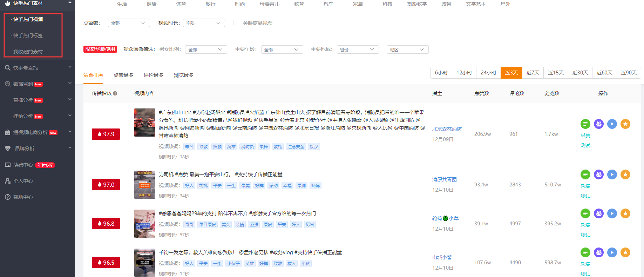Click the 短视频电商分析 bag icon
The image size is (644, 277).
(x=7, y=132)
